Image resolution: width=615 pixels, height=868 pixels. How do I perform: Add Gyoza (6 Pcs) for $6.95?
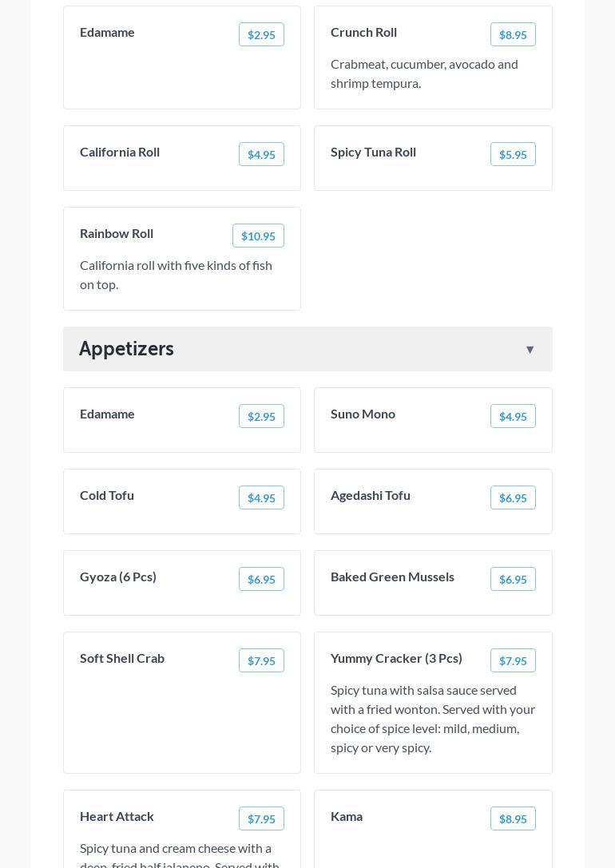261,579
